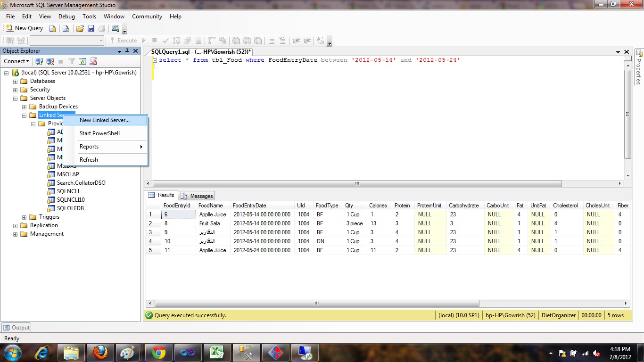
Task: Save the current query with the Save icon
Action: click(92, 28)
